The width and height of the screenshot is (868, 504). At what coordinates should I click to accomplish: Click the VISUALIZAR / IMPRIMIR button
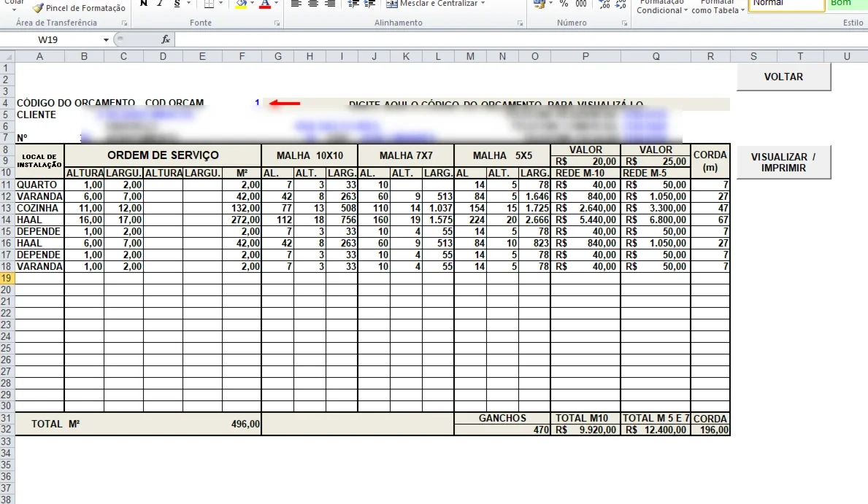783,162
